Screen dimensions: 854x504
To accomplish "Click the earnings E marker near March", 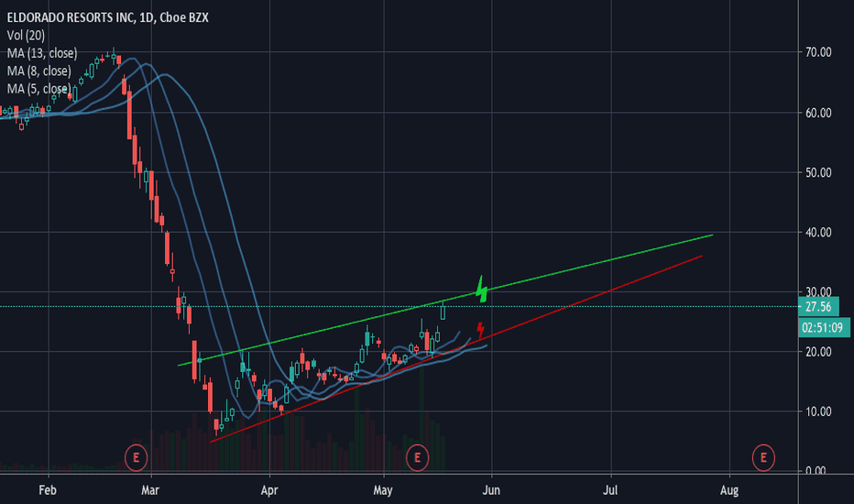I will (x=136, y=457).
